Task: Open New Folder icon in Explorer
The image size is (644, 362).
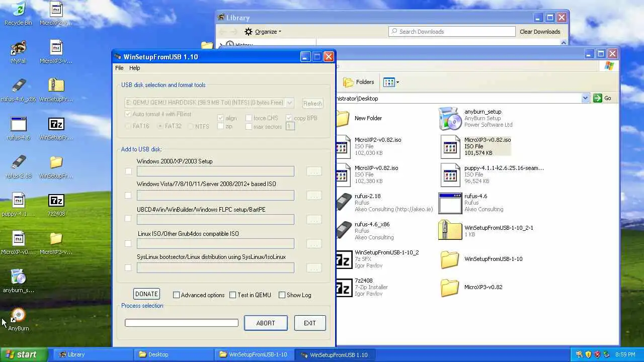Action: [343, 118]
